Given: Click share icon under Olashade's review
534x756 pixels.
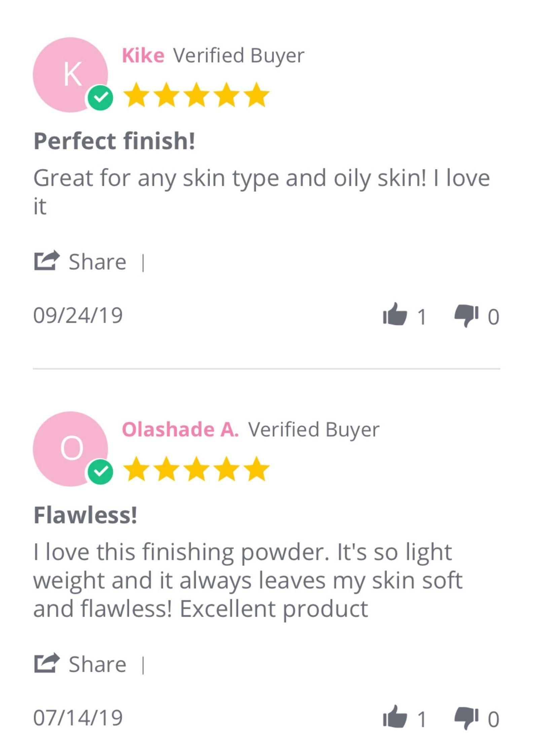Looking at the screenshot, I should tap(47, 664).
